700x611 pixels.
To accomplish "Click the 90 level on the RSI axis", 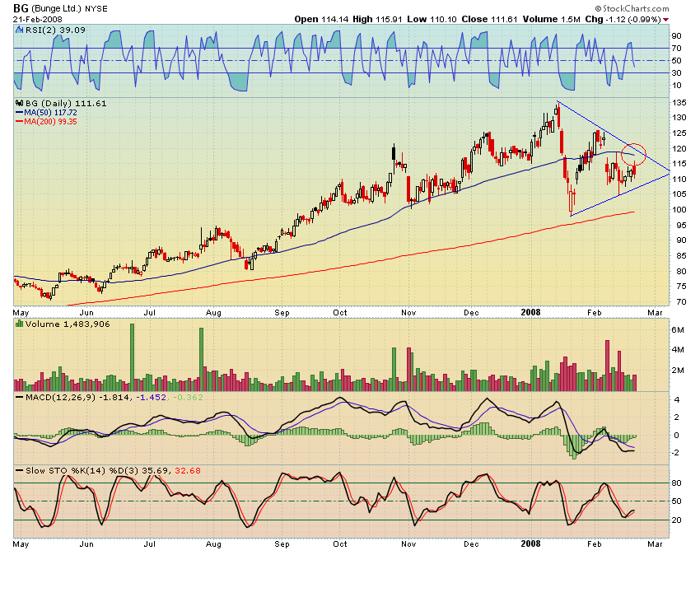I will pos(676,35).
